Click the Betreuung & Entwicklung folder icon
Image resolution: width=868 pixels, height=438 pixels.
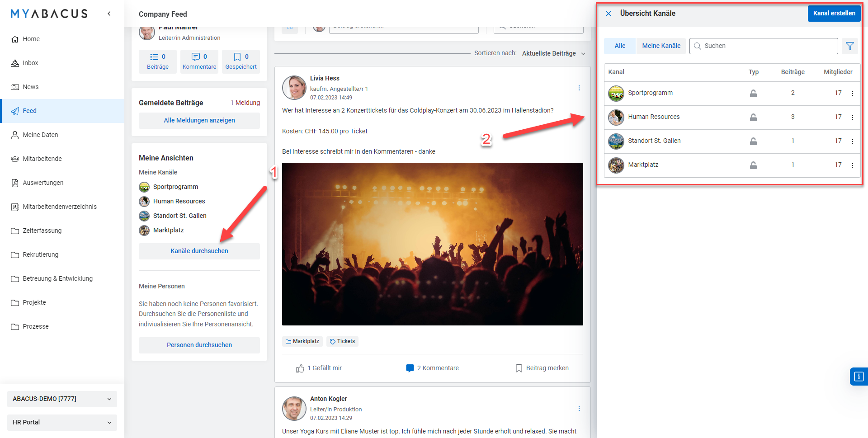(x=15, y=278)
